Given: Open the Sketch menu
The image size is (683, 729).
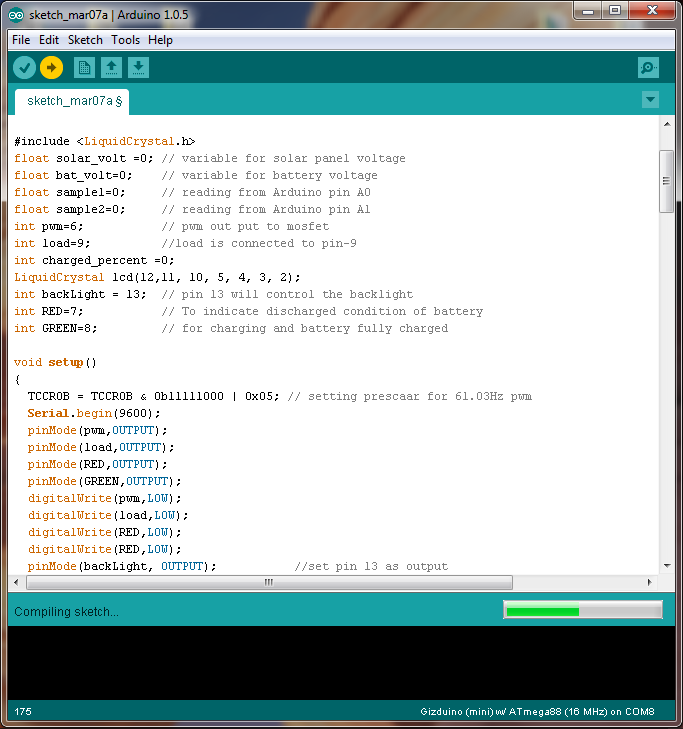Looking at the screenshot, I should [85, 40].
